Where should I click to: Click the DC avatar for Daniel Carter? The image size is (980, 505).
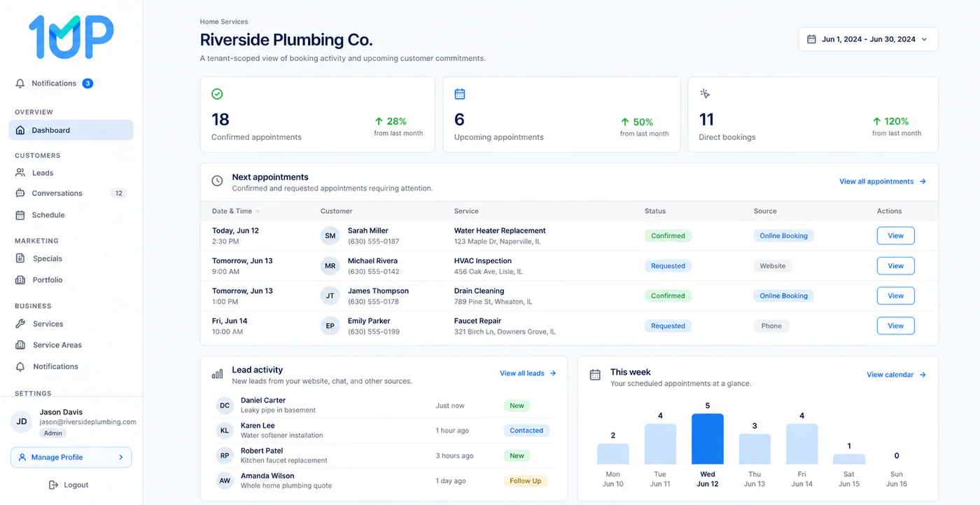225,406
